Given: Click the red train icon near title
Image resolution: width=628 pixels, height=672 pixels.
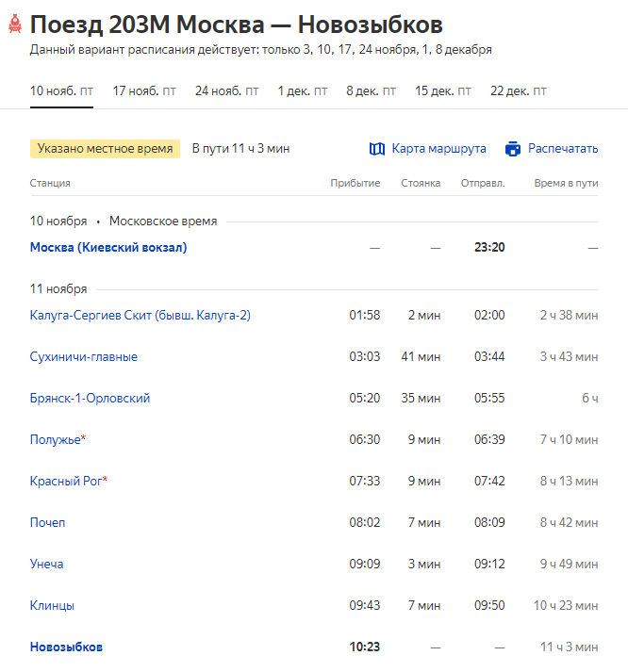Looking at the screenshot, I should pos(15,24).
